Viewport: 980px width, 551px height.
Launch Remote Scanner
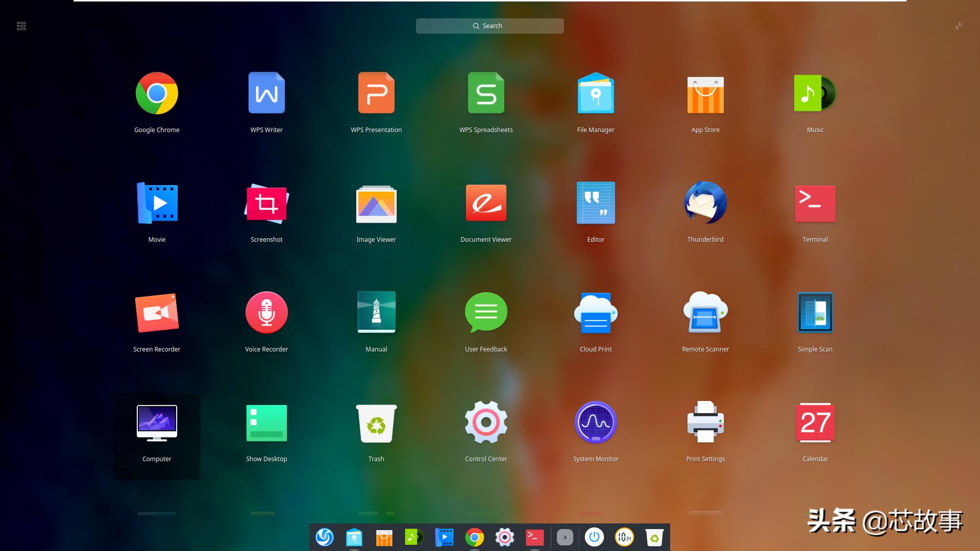pos(705,313)
